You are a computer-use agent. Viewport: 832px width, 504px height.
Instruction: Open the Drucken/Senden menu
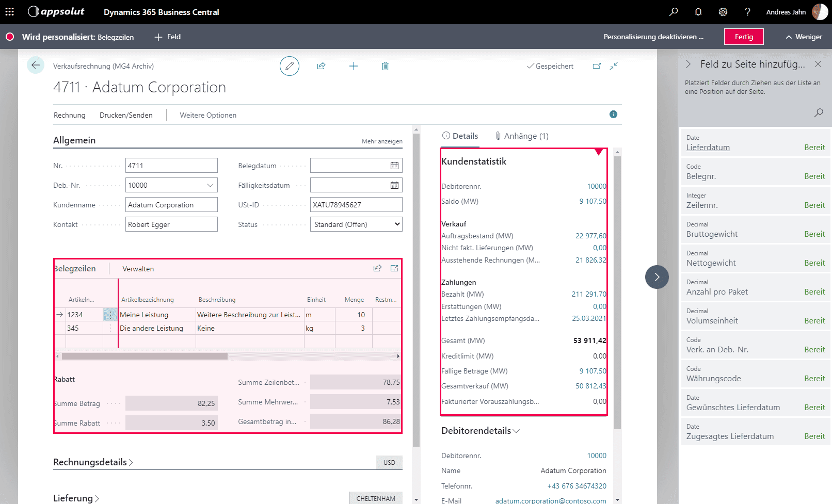126,115
